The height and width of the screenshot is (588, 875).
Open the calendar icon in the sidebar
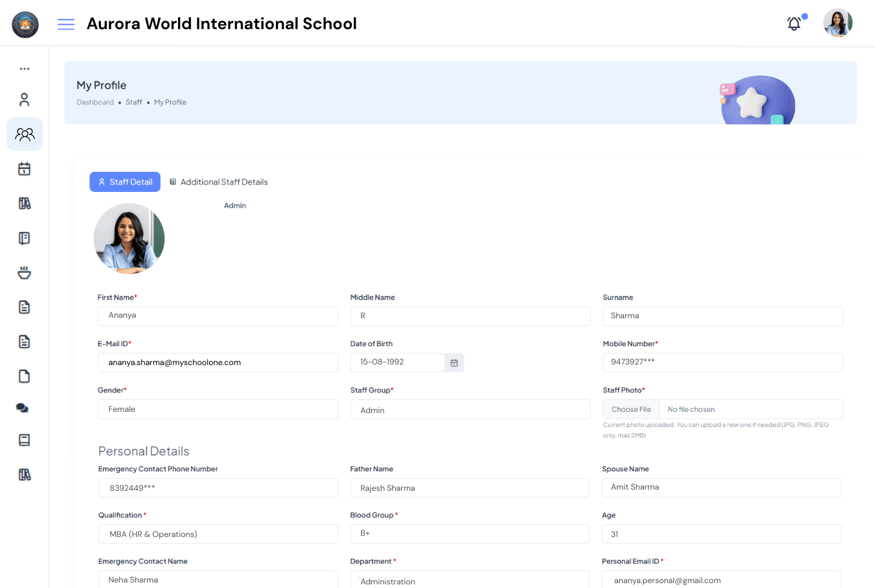pyautogui.click(x=24, y=168)
